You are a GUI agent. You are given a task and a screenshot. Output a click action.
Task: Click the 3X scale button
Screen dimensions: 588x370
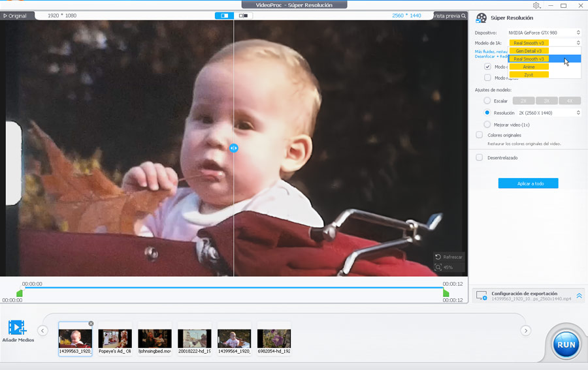pos(546,100)
